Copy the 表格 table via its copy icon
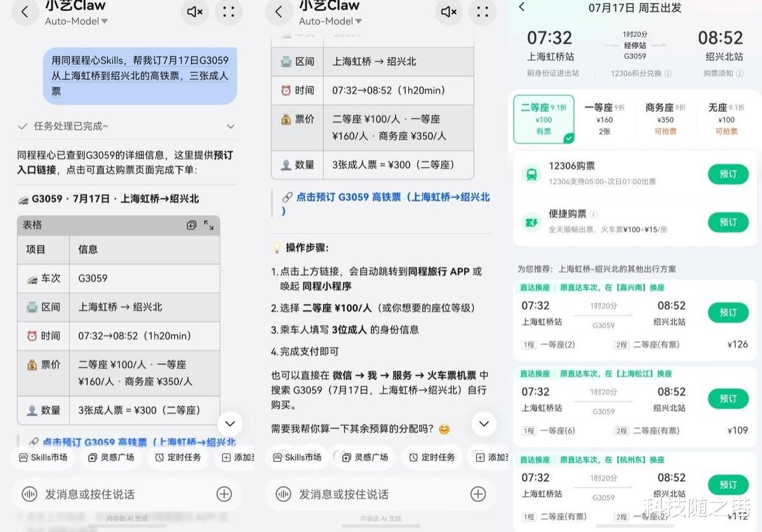 (x=191, y=225)
